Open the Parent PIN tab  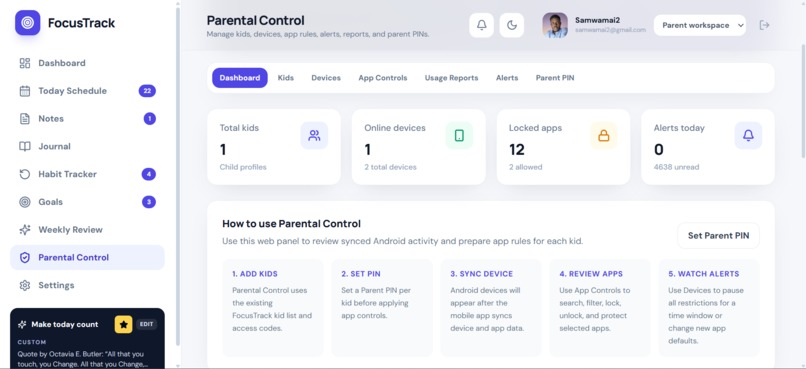click(x=555, y=78)
